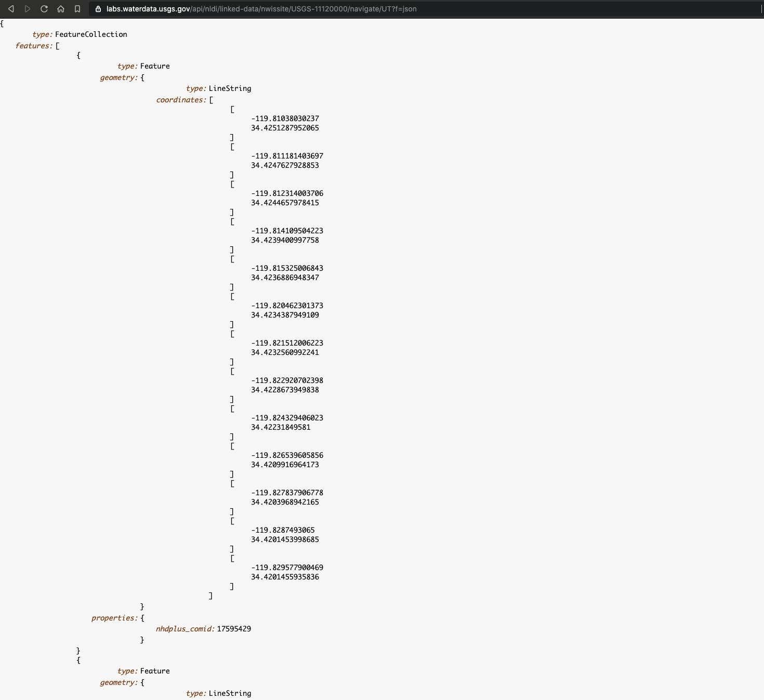764x700 pixels.
Task: Click the nhdplus_comid key
Action: click(x=185, y=629)
